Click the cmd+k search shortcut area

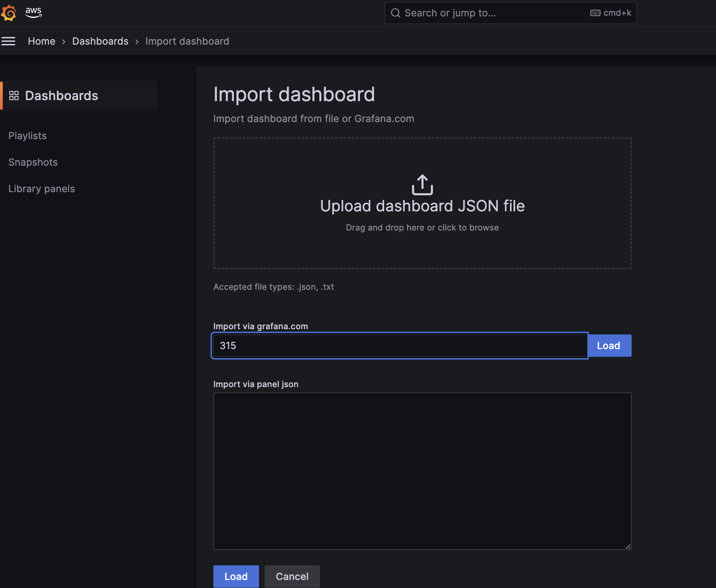click(610, 13)
